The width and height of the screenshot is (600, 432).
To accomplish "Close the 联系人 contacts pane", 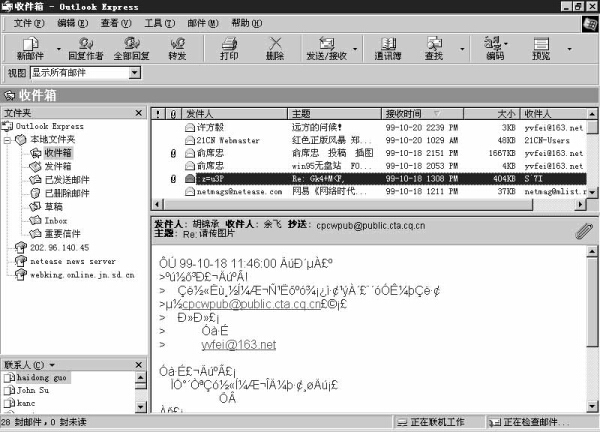I will click(x=139, y=365).
